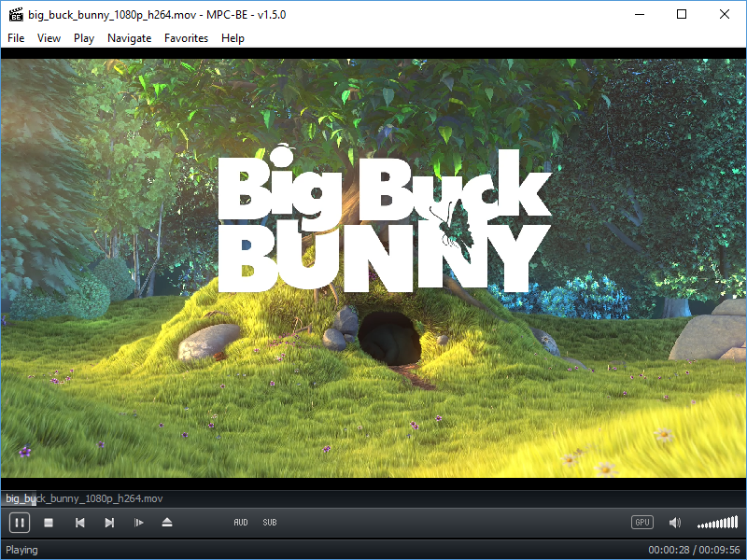Open the Play menu
Screen dimensions: 747x560
(83, 38)
